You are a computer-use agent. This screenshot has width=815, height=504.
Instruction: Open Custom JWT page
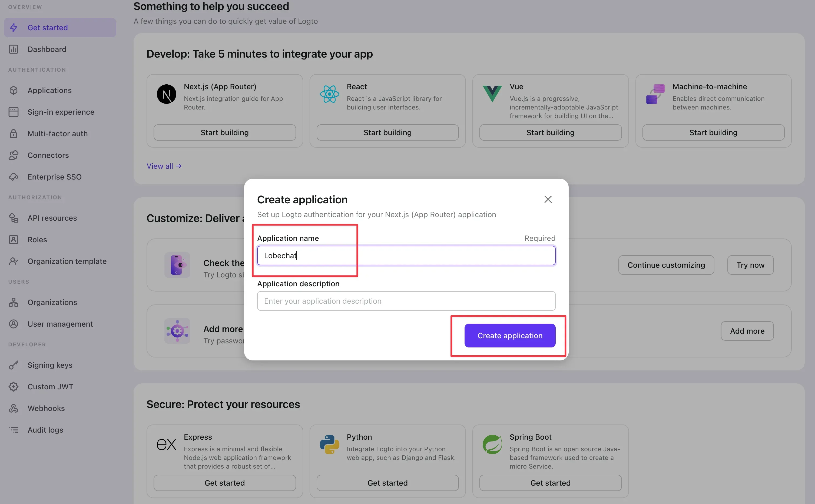click(60, 387)
